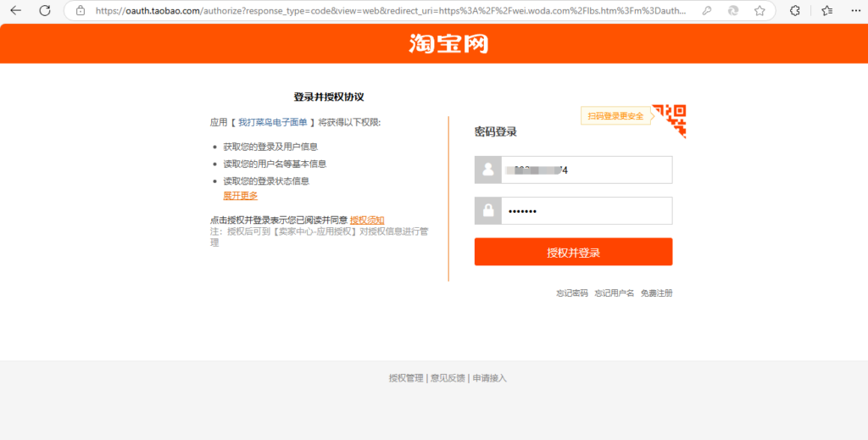Focus the password input field
Screen dimensions: 868x440
pyautogui.click(x=586, y=211)
